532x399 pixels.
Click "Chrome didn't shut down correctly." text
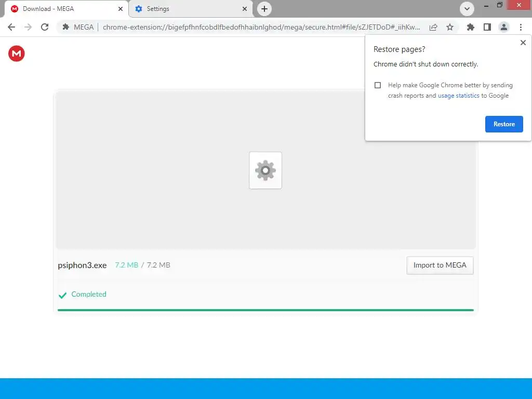(x=426, y=64)
